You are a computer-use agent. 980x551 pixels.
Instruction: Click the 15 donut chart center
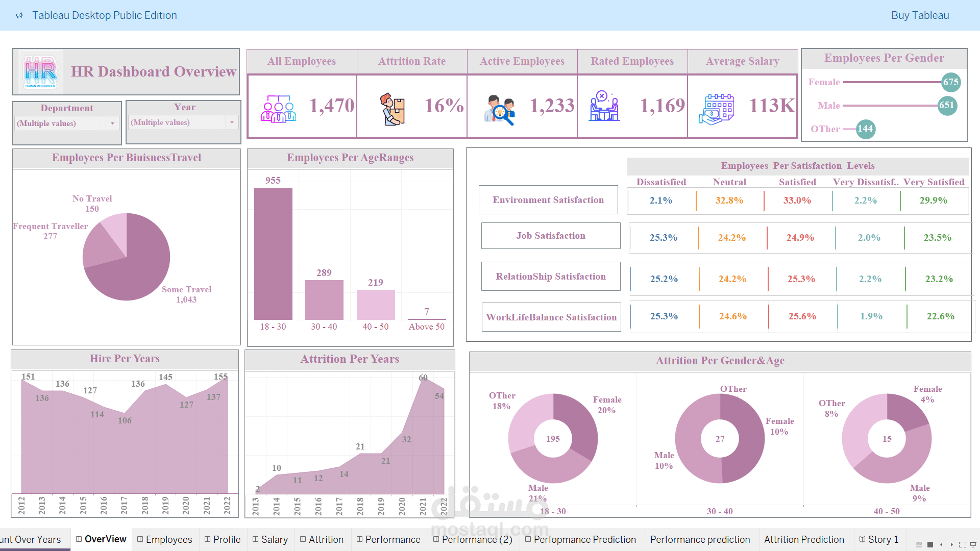click(x=887, y=439)
